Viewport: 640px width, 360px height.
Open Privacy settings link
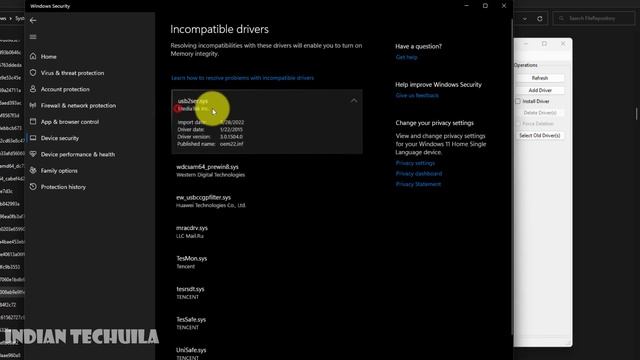(415, 163)
